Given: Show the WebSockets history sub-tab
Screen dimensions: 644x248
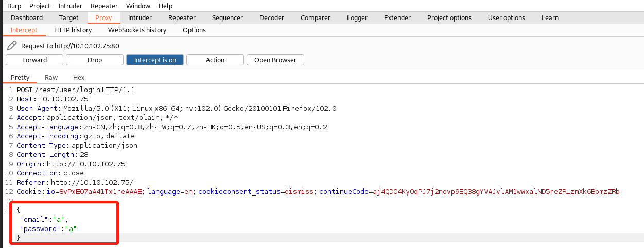Looking at the screenshot, I should [137, 30].
